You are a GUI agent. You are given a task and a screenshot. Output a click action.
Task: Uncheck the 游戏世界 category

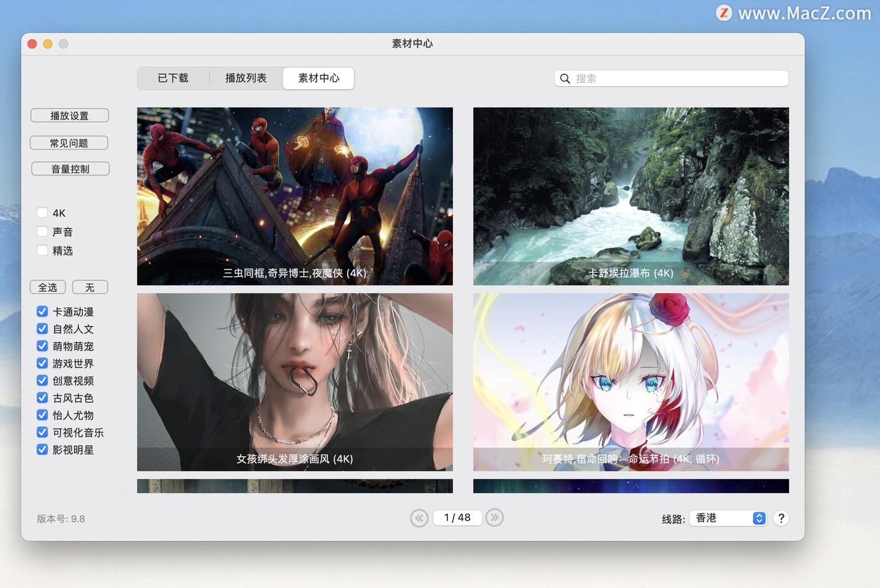[42, 363]
